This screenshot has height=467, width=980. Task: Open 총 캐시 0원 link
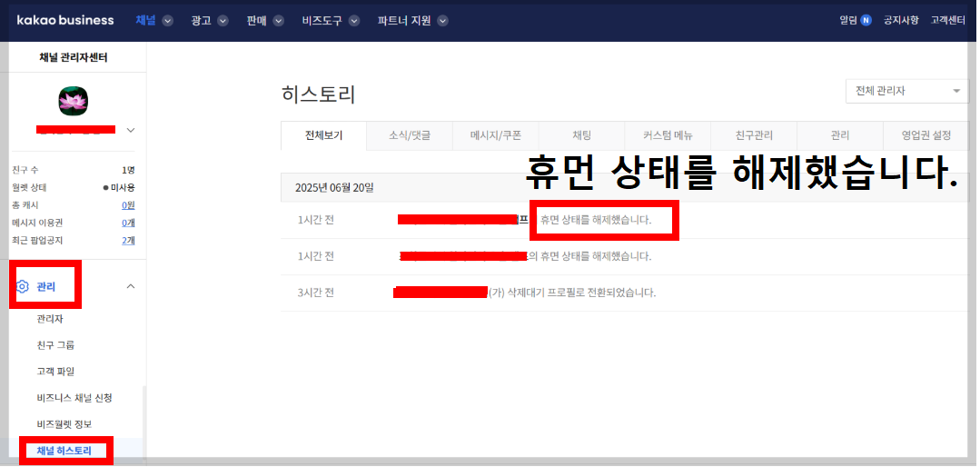point(128,205)
